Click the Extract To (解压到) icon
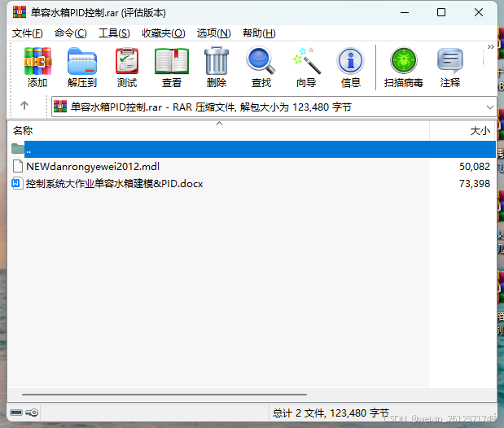 pos(82,68)
